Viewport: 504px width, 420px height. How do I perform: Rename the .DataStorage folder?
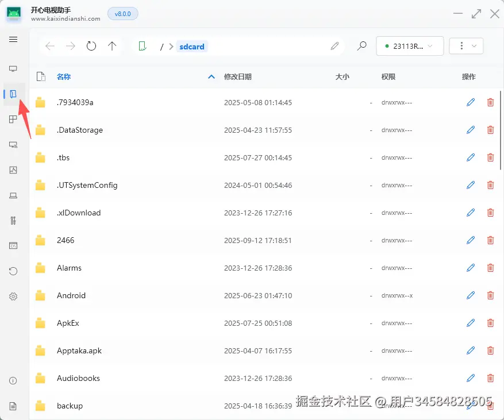coord(471,130)
